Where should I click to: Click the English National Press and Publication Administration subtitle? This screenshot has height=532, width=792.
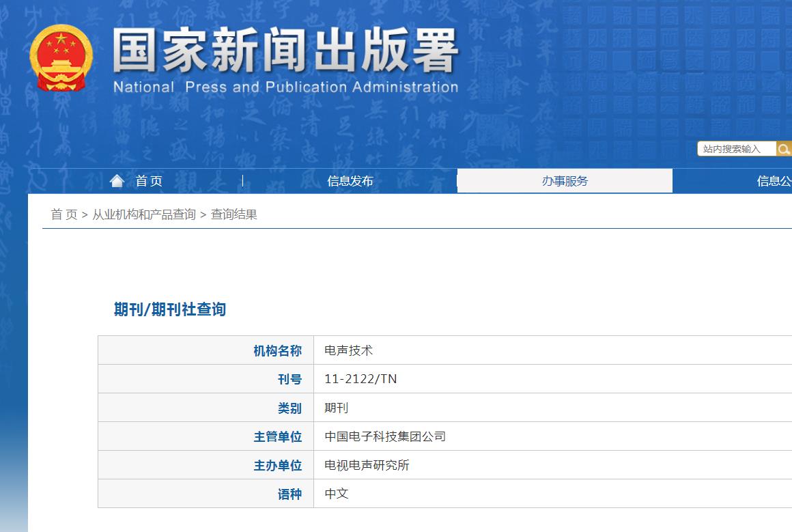(x=285, y=87)
